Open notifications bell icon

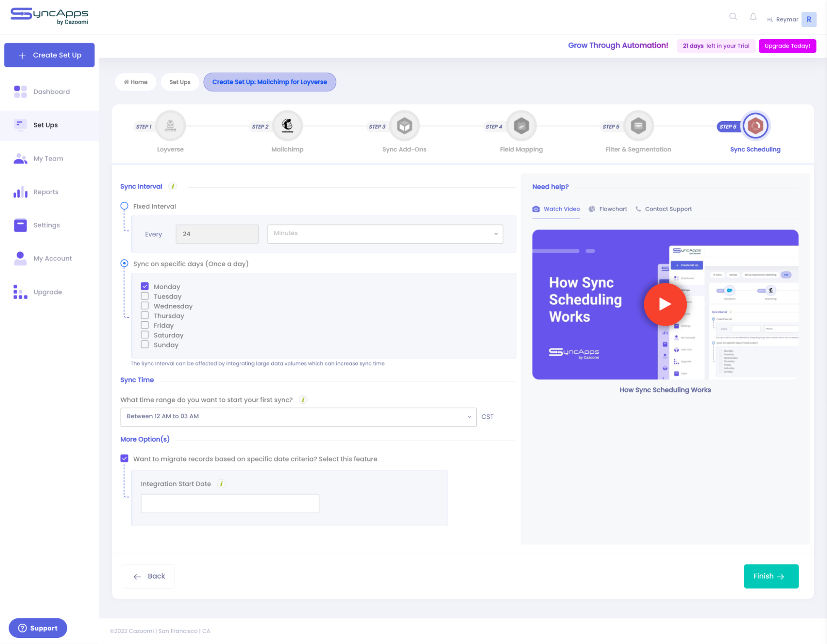753,17
